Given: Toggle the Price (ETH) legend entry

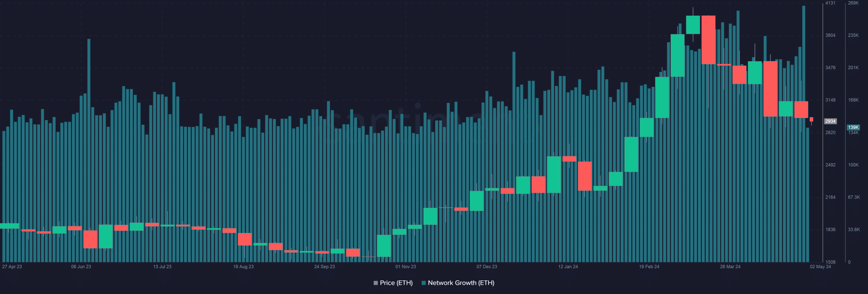Looking at the screenshot, I should point(393,283).
